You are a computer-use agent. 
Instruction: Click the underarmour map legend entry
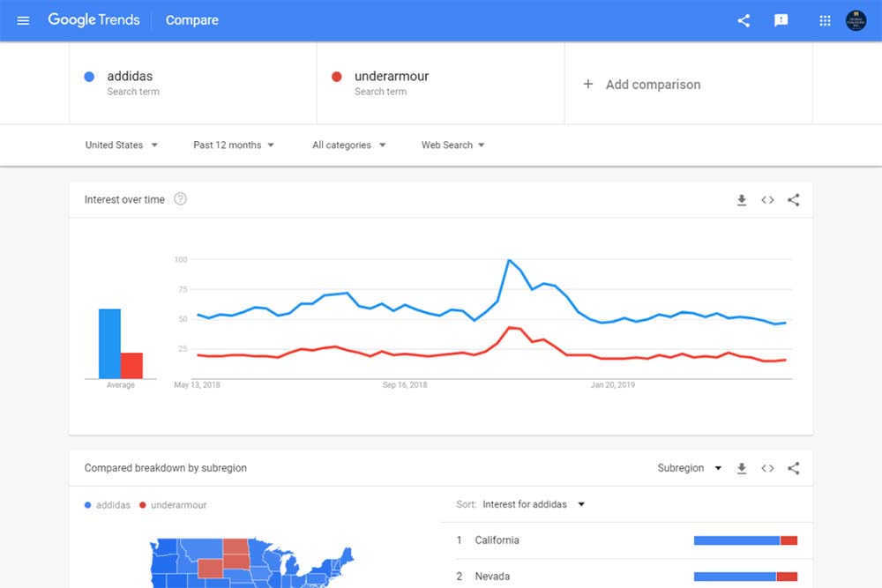click(x=173, y=505)
